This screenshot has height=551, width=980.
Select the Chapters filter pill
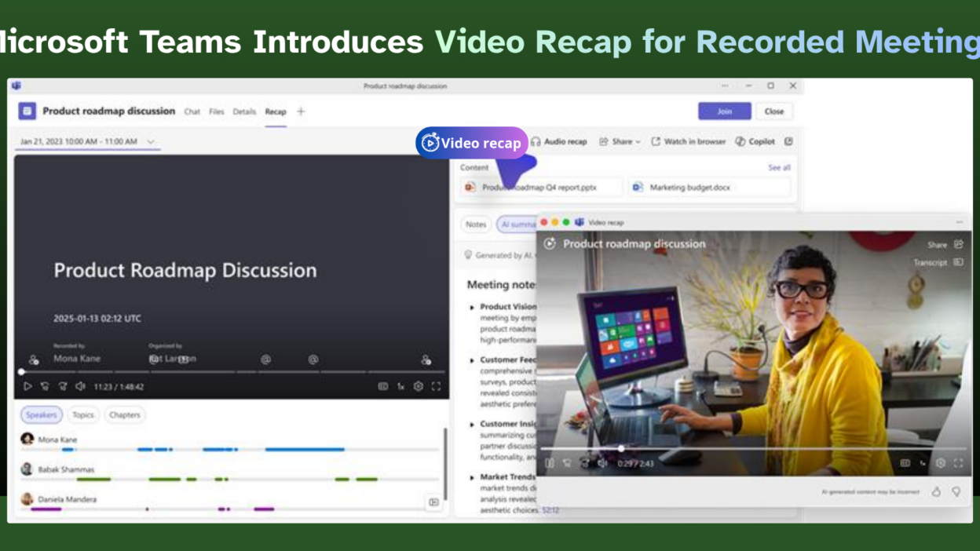click(x=124, y=415)
